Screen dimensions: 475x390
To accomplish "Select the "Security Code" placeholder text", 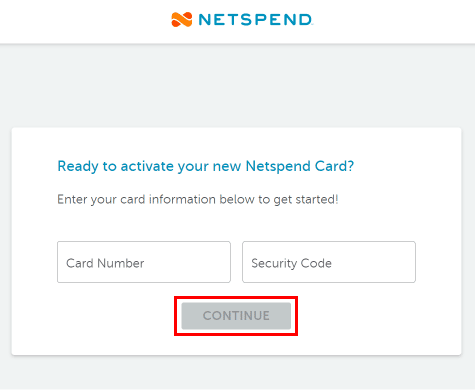I will [x=291, y=263].
